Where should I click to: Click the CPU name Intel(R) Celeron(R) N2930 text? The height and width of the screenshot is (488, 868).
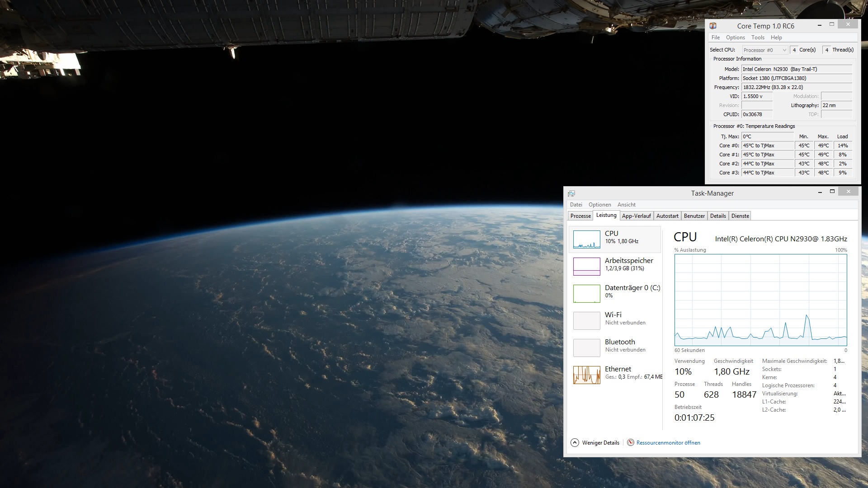coord(781,239)
